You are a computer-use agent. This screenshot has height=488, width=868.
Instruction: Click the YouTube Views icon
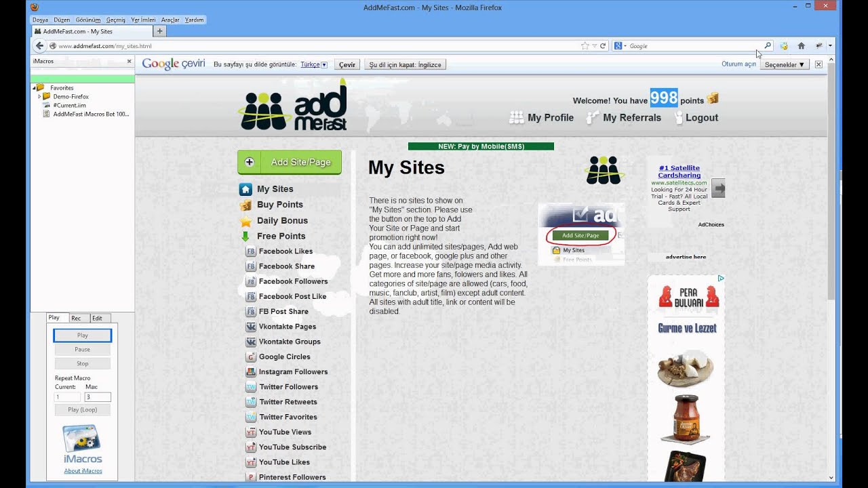[251, 432]
